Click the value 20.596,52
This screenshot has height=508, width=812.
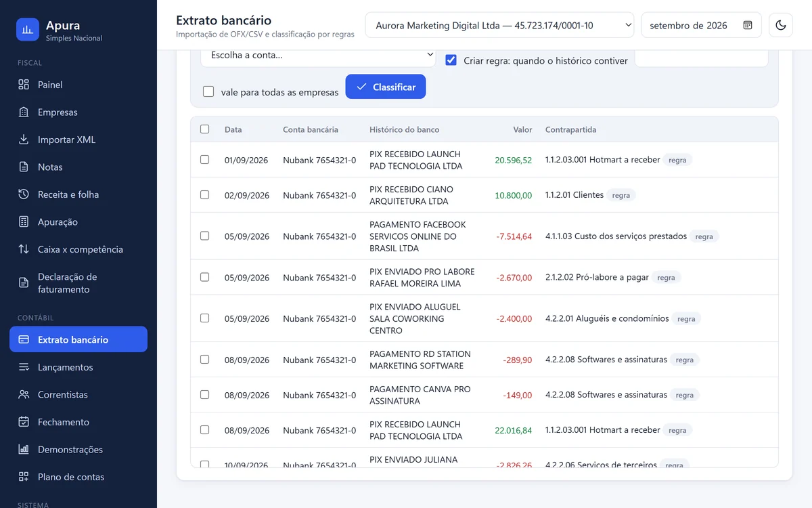pyautogui.click(x=513, y=161)
